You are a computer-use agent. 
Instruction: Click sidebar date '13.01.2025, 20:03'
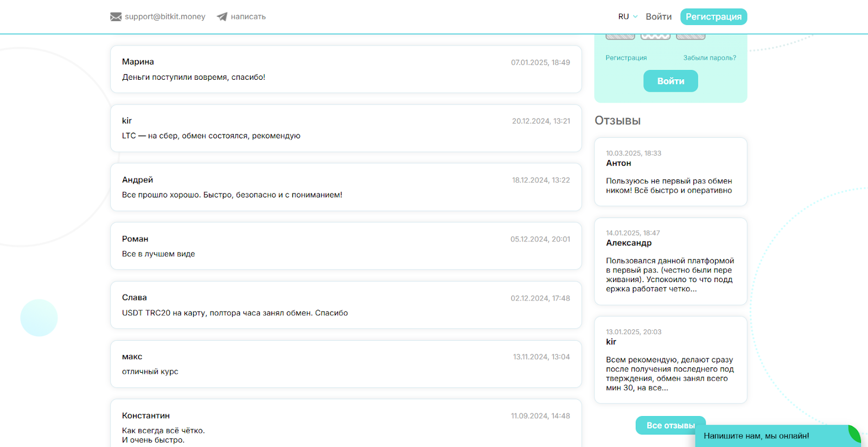tap(634, 332)
